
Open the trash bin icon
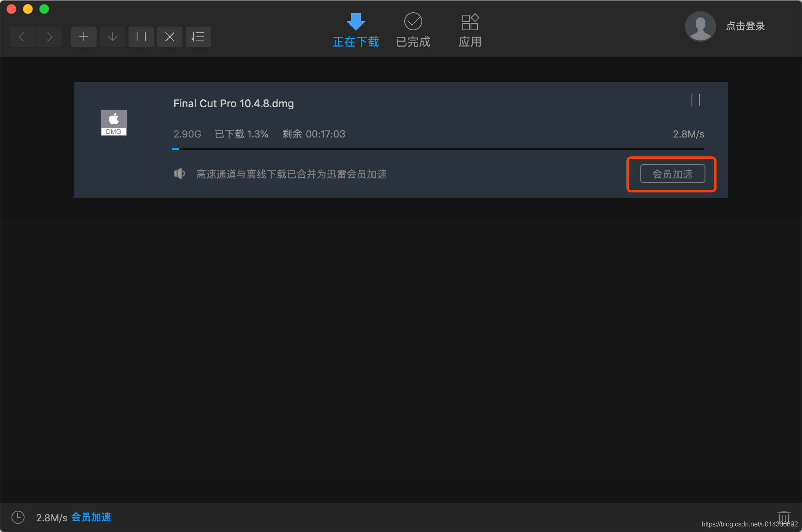(783, 516)
